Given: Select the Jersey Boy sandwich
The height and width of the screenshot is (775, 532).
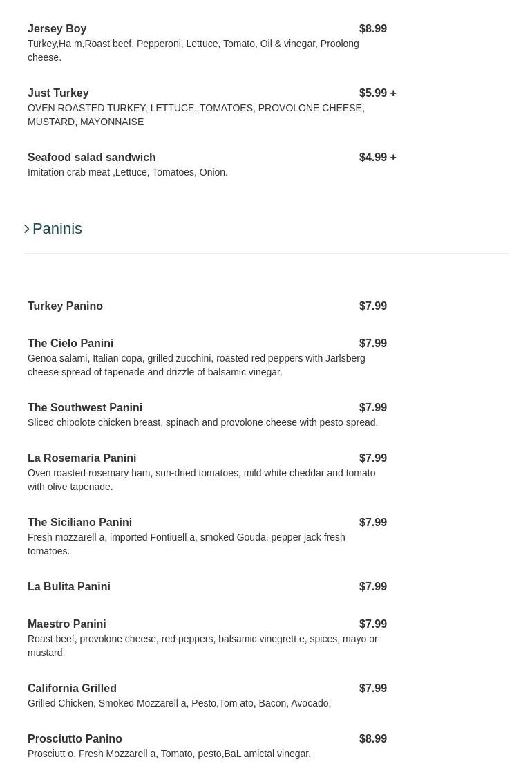Looking at the screenshot, I should [x=57, y=29].
